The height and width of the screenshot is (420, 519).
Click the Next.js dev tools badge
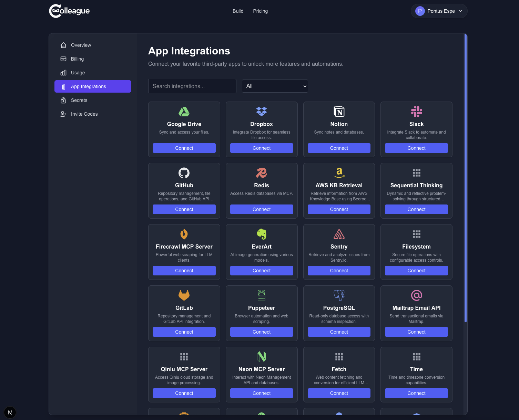click(x=10, y=412)
